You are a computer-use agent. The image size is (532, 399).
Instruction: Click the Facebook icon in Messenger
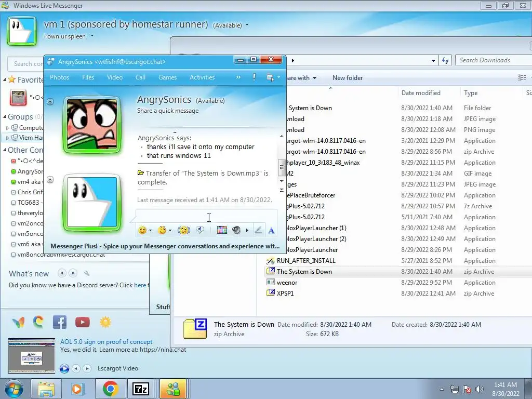coord(60,322)
